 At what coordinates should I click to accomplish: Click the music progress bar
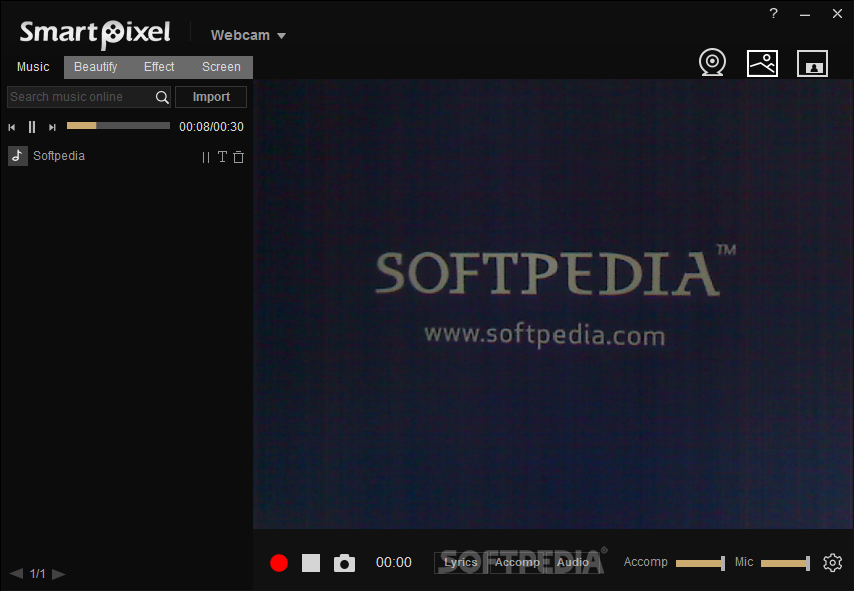coord(118,126)
